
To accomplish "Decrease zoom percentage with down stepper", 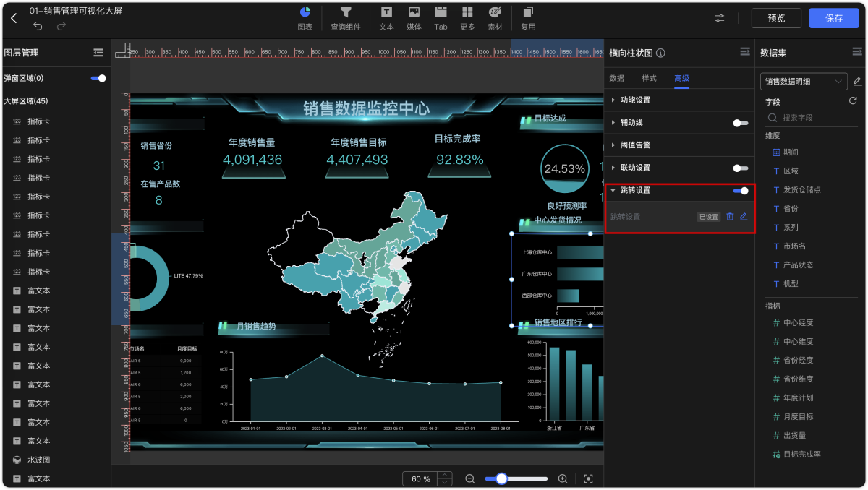I will (x=446, y=482).
